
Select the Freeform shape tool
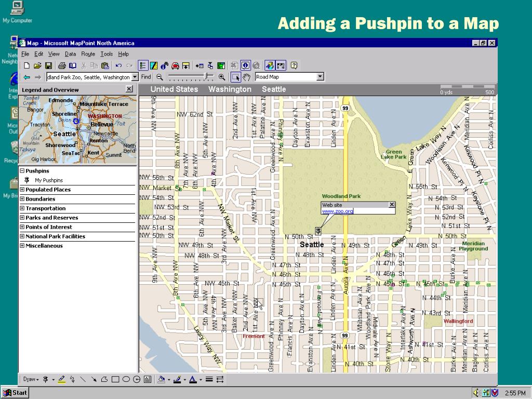click(x=104, y=379)
